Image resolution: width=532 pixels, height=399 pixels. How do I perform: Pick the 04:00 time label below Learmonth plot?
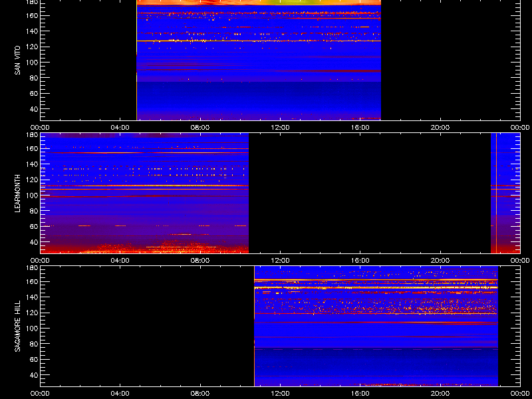tap(120, 261)
